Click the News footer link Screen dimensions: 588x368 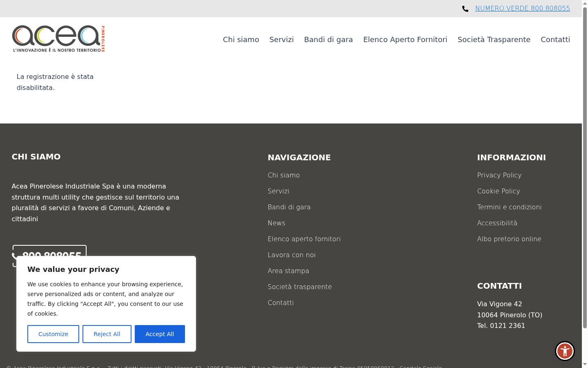click(276, 223)
